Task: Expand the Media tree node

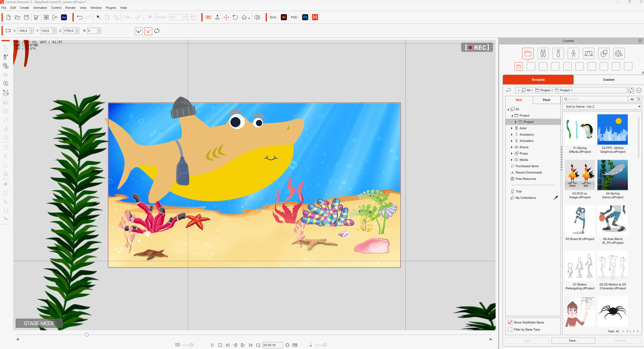Action: pyautogui.click(x=512, y=160)
